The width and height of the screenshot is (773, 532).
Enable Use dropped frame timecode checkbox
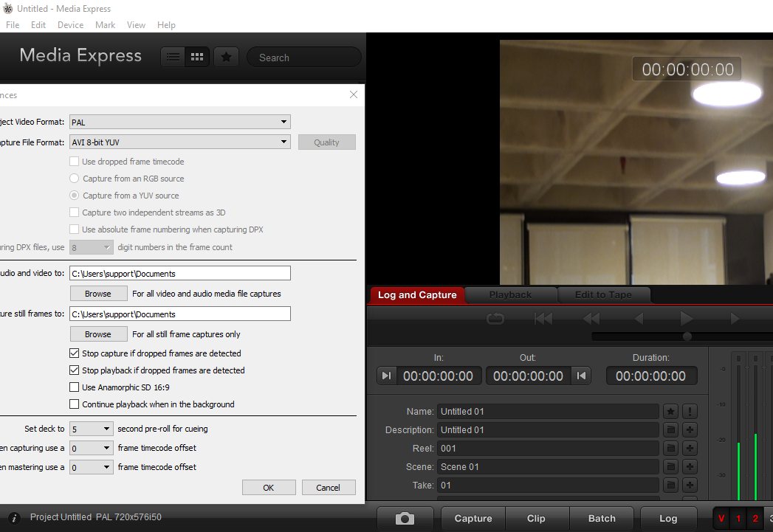pos(74,161)
